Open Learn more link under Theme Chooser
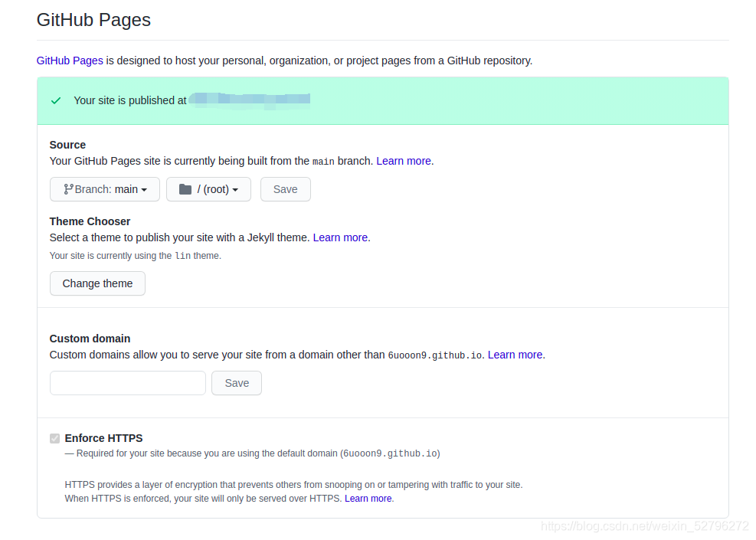The width and height of the screenshot is (756, 540). 340,237
